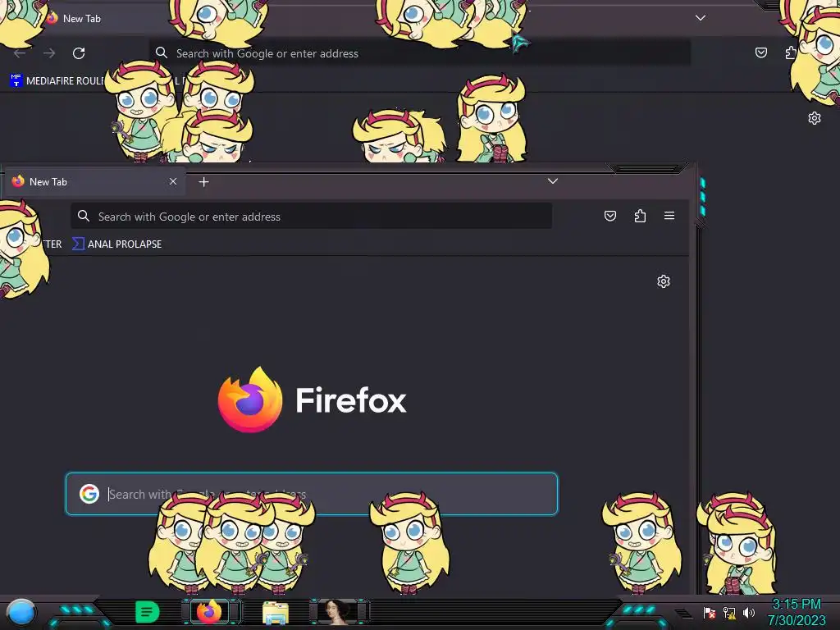Open File Explorer from the taskbar
Viewport: 840px width, 630px height.
(276, 613)
